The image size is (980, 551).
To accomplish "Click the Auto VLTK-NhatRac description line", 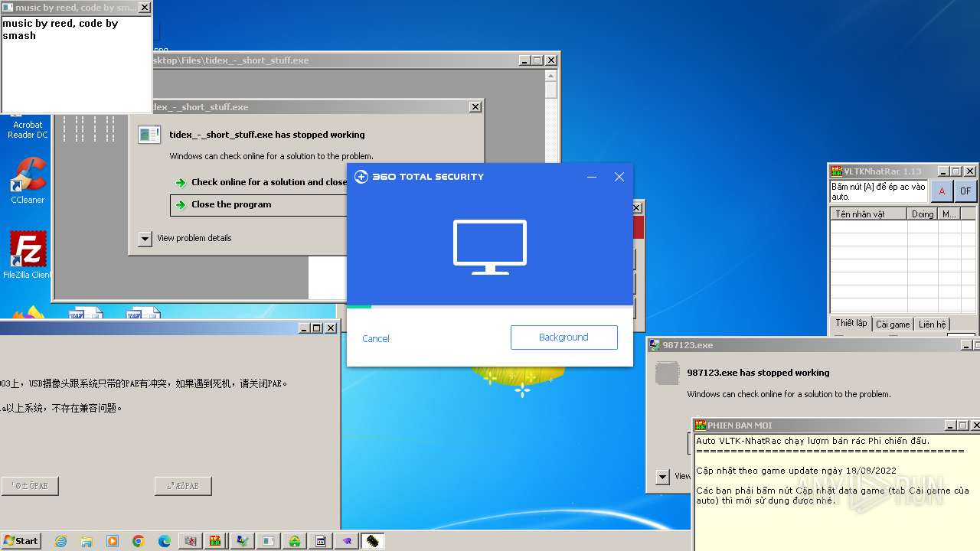I will tap(813, 441).
